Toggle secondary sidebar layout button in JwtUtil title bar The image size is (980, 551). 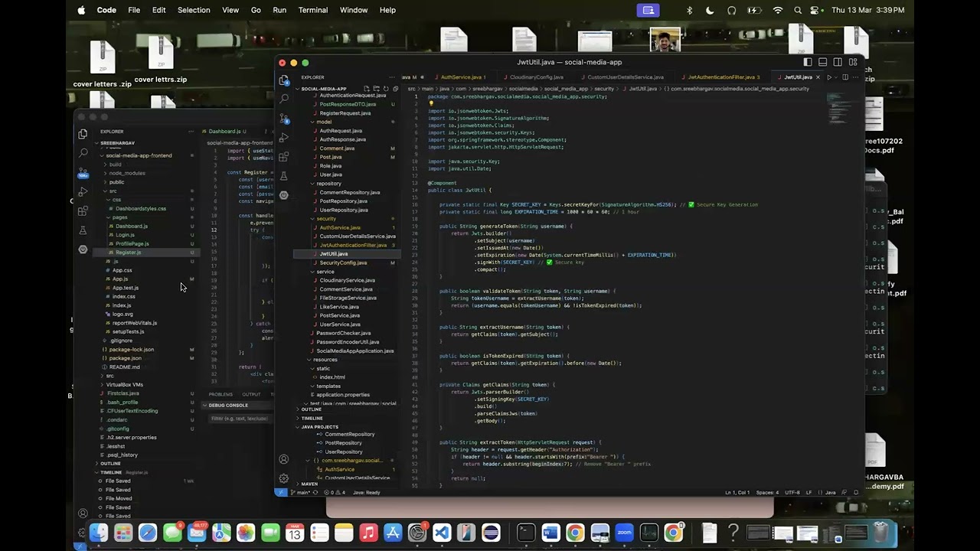tap(838, 62)
